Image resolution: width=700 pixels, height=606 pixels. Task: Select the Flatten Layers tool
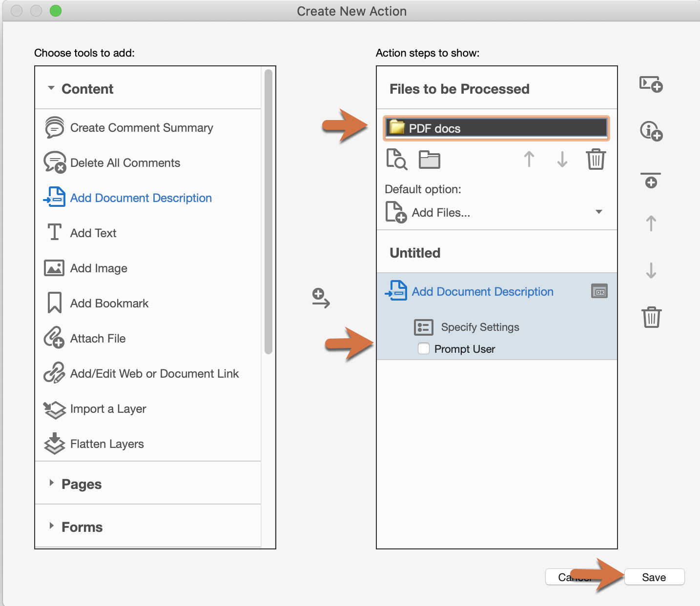coord(107,444)
